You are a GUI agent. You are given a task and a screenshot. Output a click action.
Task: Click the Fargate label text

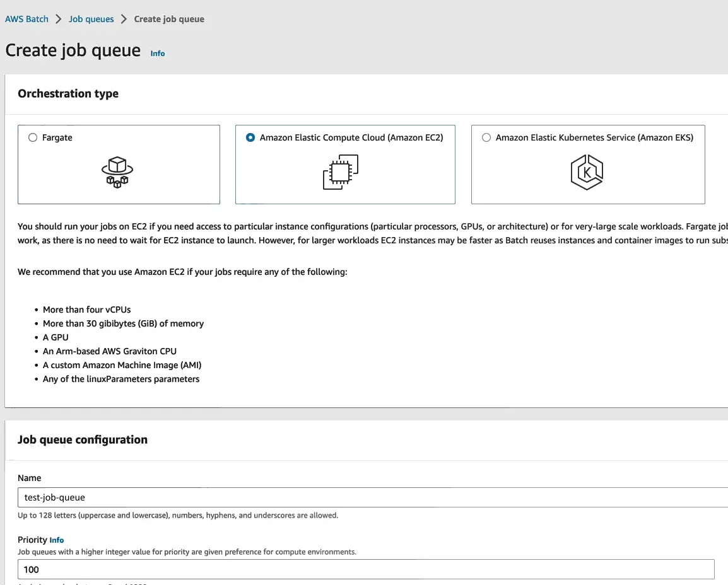57,137
